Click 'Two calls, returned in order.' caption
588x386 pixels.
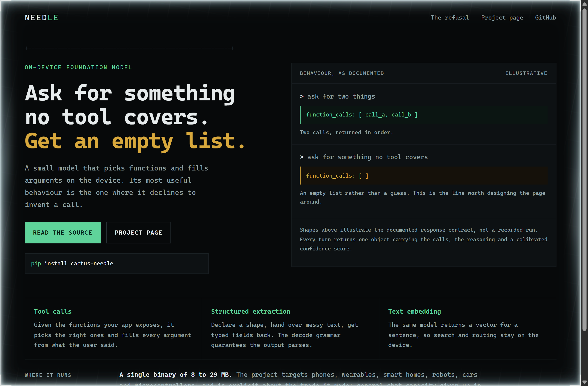[x=346, y=132]
